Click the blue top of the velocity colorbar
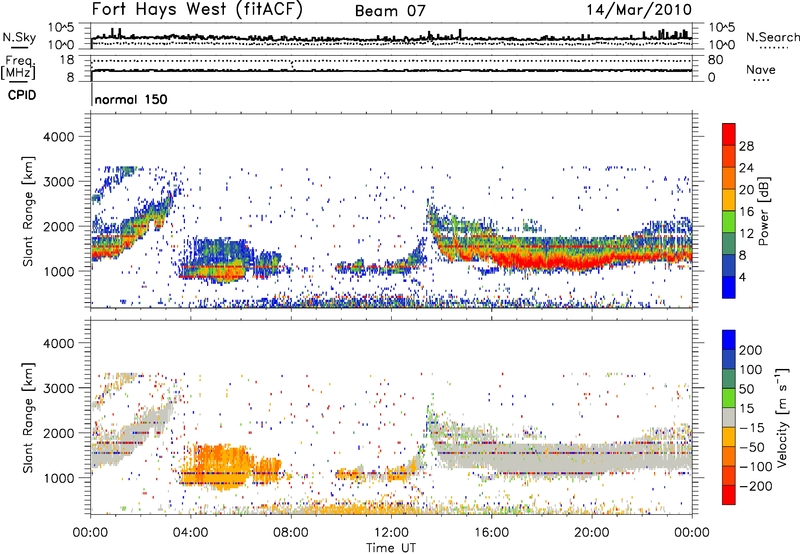The width and height of the screenshot is (800, 554). pos(729,340)
